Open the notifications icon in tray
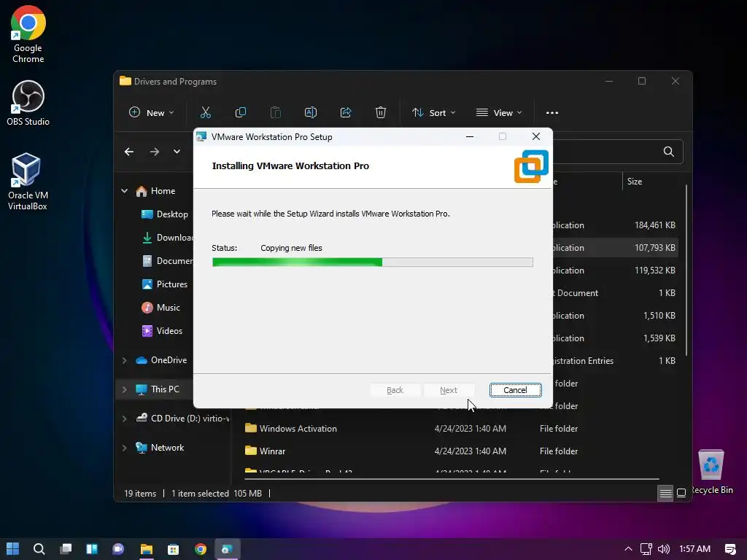The height and width of the screenshot is (560, 747). click(x=730, y=549)
